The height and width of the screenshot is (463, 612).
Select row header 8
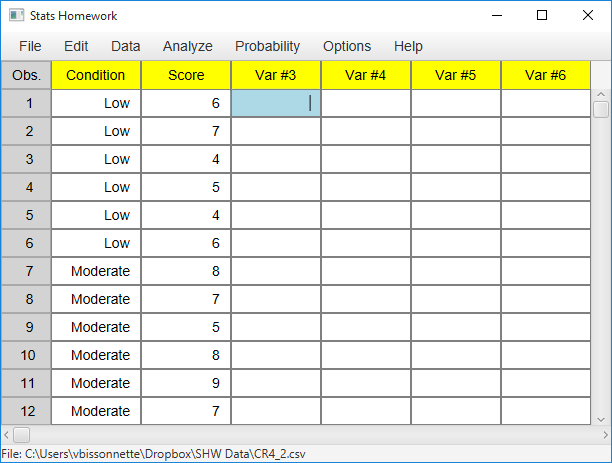coord(26,299)
